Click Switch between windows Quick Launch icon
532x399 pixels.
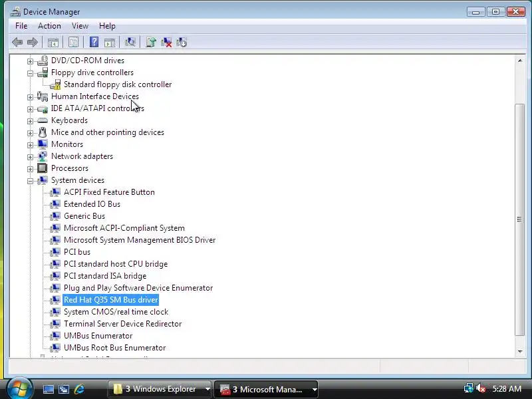pyautogui.click(x=64, y=389)
